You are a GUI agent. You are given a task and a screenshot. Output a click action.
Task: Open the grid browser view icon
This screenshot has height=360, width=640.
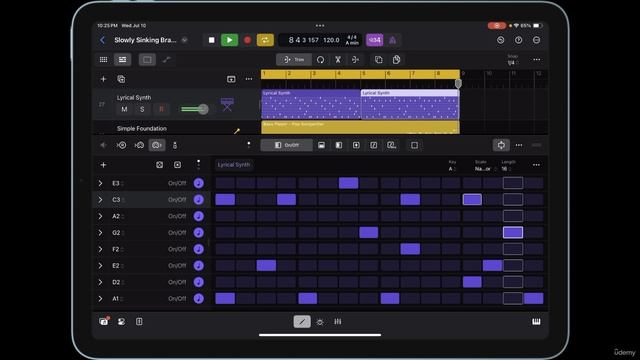pyautogui.click(x=104, y=60)
